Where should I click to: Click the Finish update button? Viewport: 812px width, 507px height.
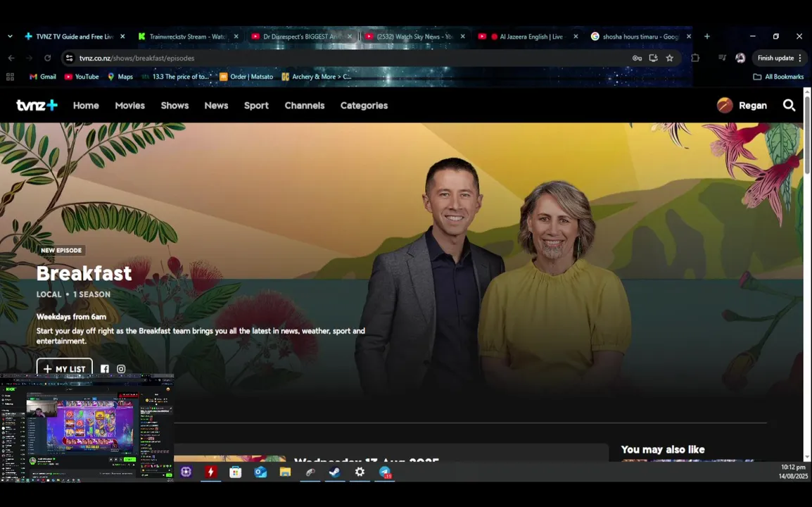click(775, 58)
